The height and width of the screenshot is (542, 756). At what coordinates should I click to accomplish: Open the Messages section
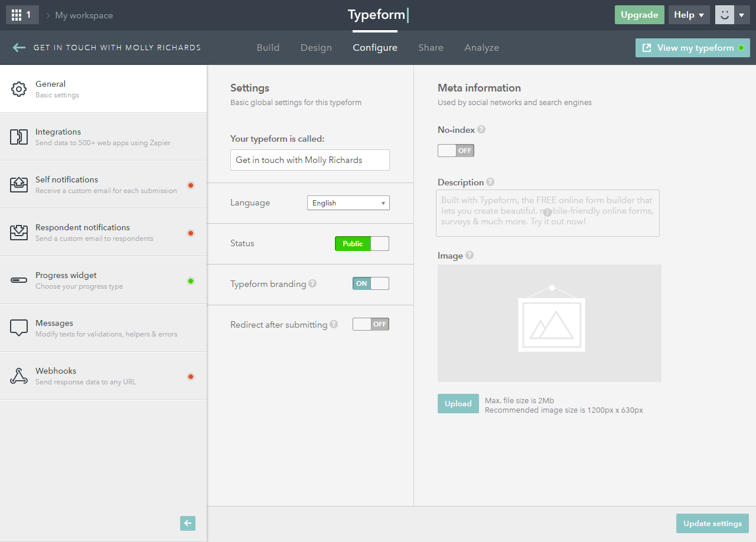pos(103,328)
